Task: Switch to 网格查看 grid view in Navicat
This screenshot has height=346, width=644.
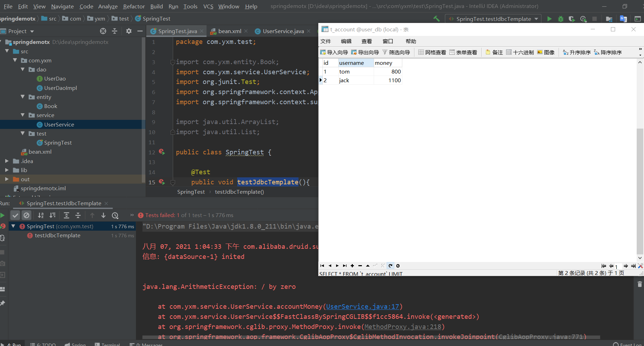Action: point(432,52)
